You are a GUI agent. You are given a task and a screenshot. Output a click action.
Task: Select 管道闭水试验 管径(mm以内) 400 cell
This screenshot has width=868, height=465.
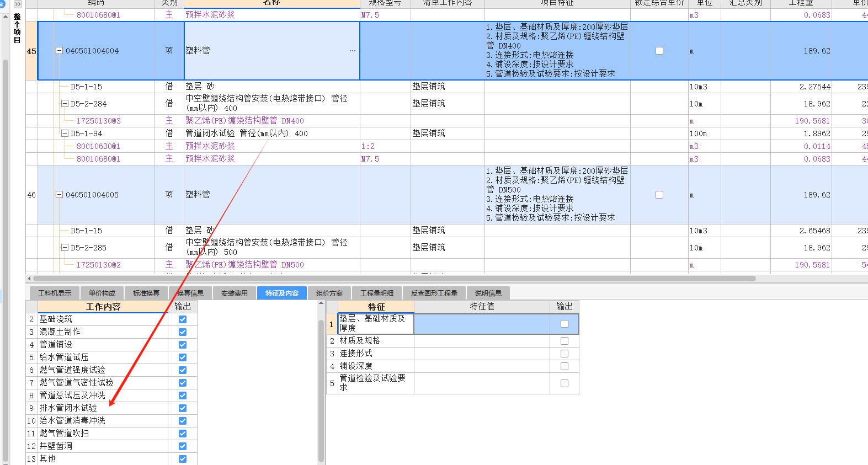(272, 133)
